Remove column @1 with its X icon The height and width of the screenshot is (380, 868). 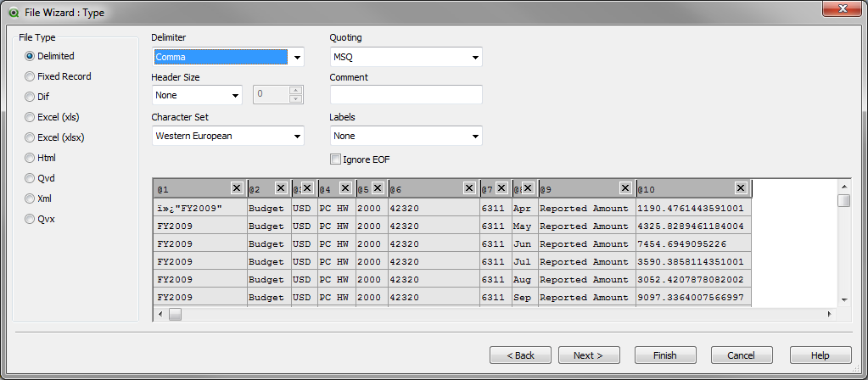pos(237,188)
